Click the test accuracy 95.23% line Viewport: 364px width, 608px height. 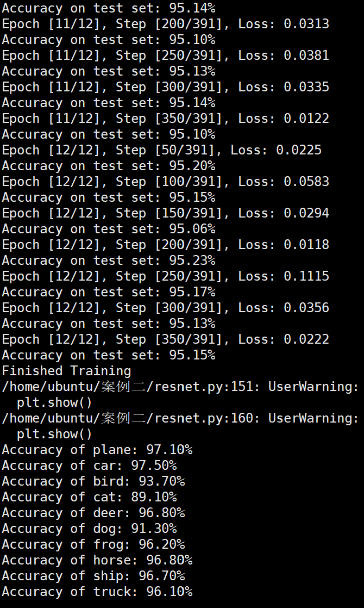pos(109,260)
